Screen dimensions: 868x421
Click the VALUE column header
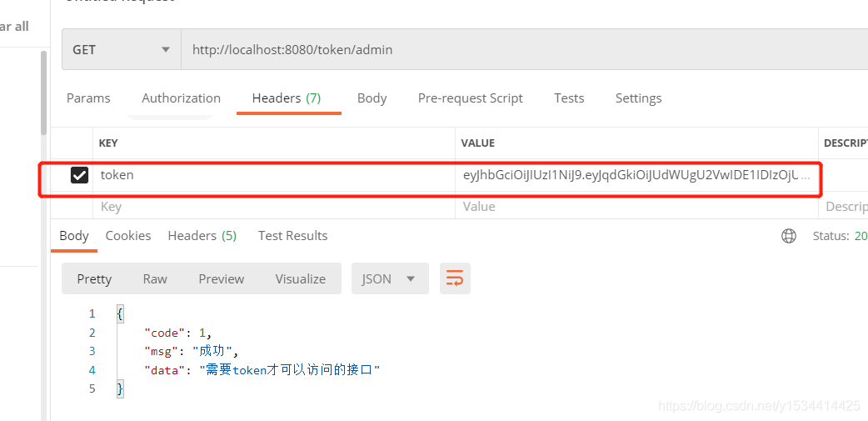click(477, 143)
